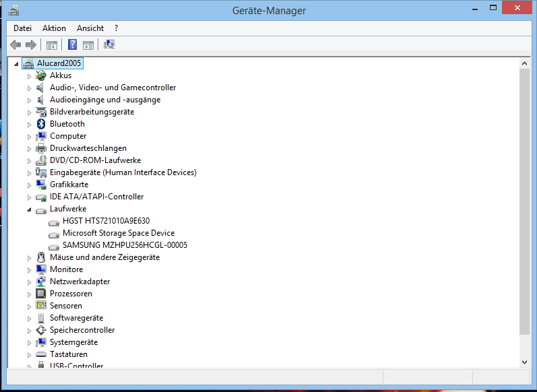The height and width of the screenshot is (392, 537).
Task: Open the Ansicht menu
Action: (90, 28)
